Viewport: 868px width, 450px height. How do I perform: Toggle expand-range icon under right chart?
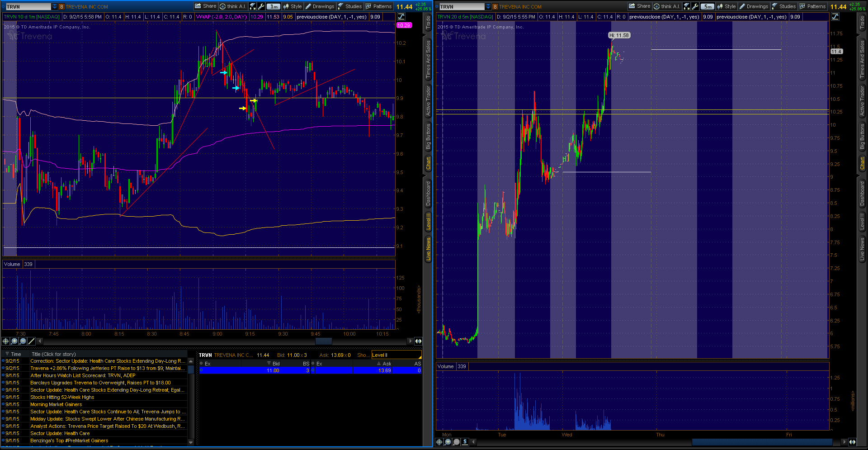(x=852, y=442)
